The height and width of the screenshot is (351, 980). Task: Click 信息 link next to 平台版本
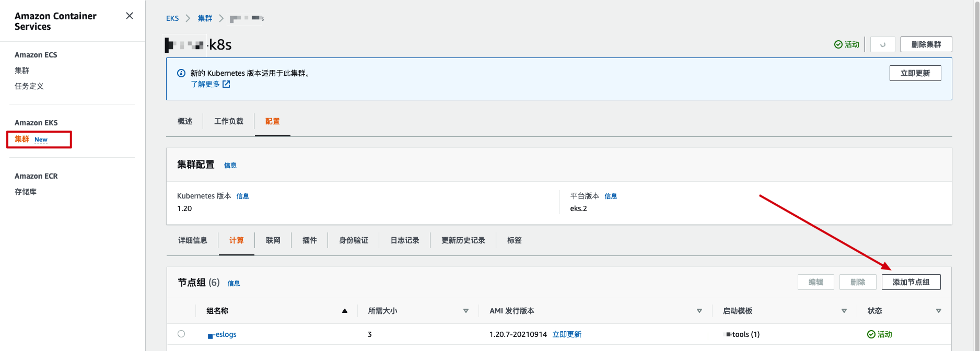pyautogui.click(x=611, y=196)
